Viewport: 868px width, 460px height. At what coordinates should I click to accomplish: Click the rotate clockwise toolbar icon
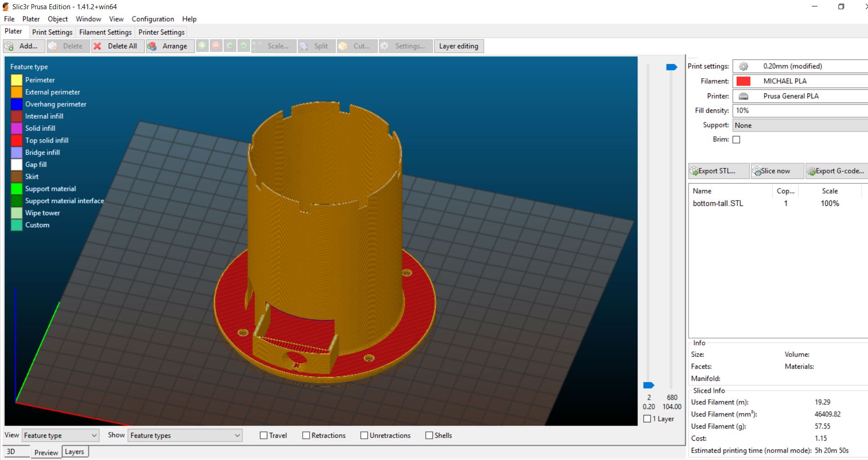point(244,46)
